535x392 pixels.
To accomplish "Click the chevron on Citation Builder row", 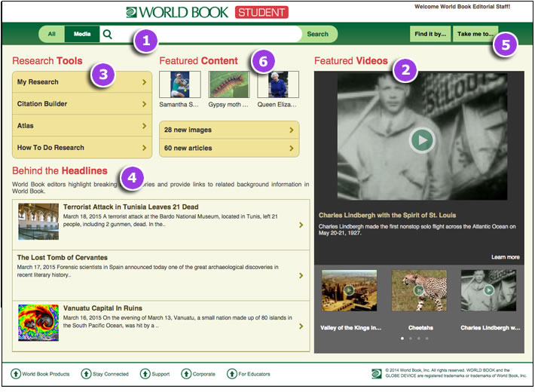I will pos(145,104).
